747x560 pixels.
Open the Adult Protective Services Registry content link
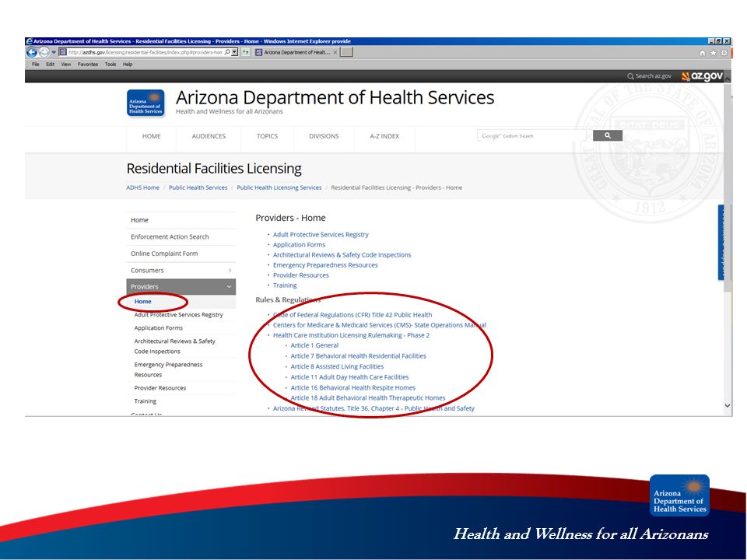coord(321,234)
